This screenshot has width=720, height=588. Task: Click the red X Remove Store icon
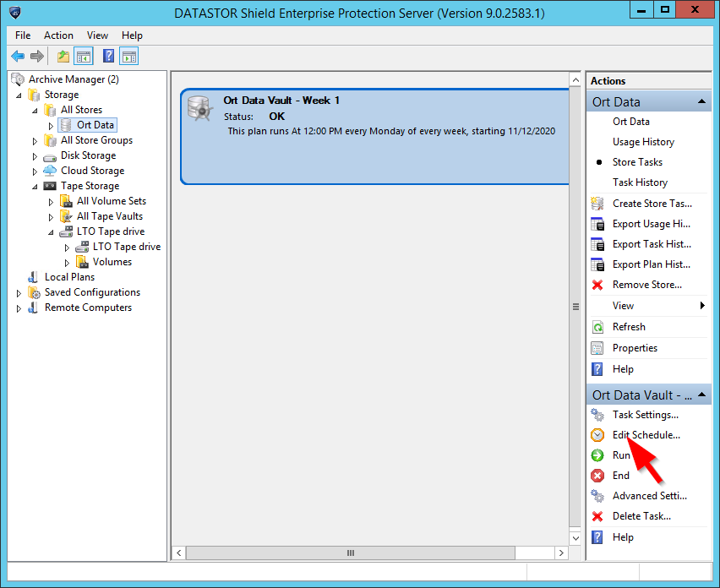point(597,285)
